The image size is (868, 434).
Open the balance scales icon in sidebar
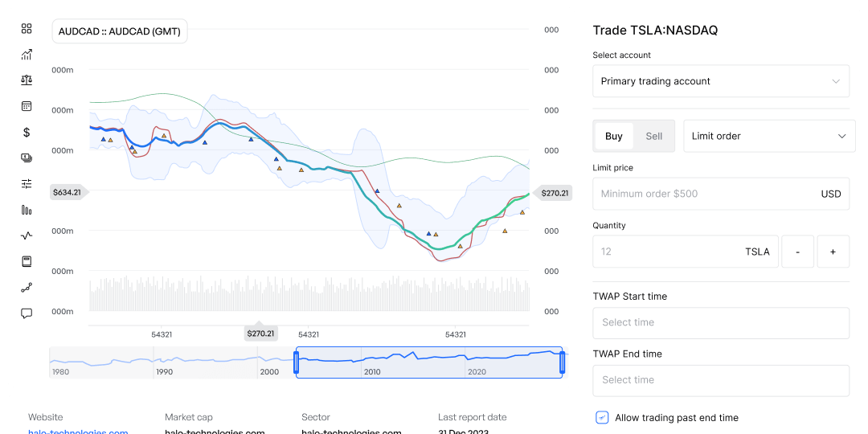[x=27, y=80]
